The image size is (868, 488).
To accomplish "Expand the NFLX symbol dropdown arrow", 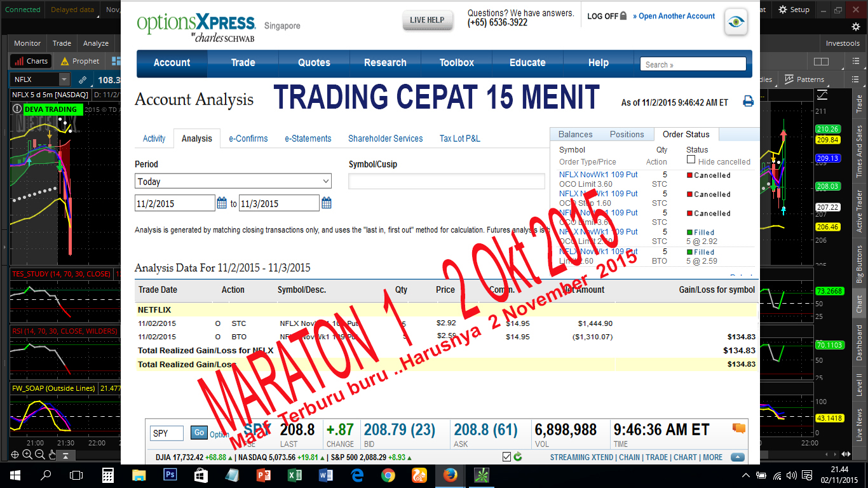I will pos(64,79).
